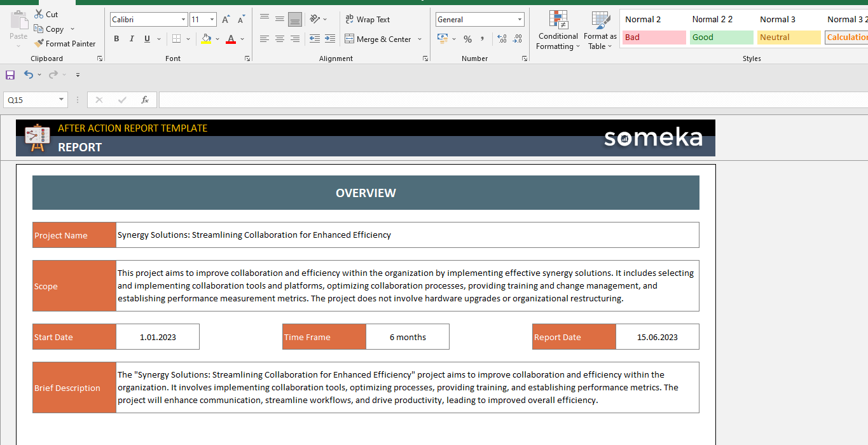This screenshot has height=445, width=868.
Task: Decrease font size with small A
Action: pyautogui.click(x=241, y=20)
